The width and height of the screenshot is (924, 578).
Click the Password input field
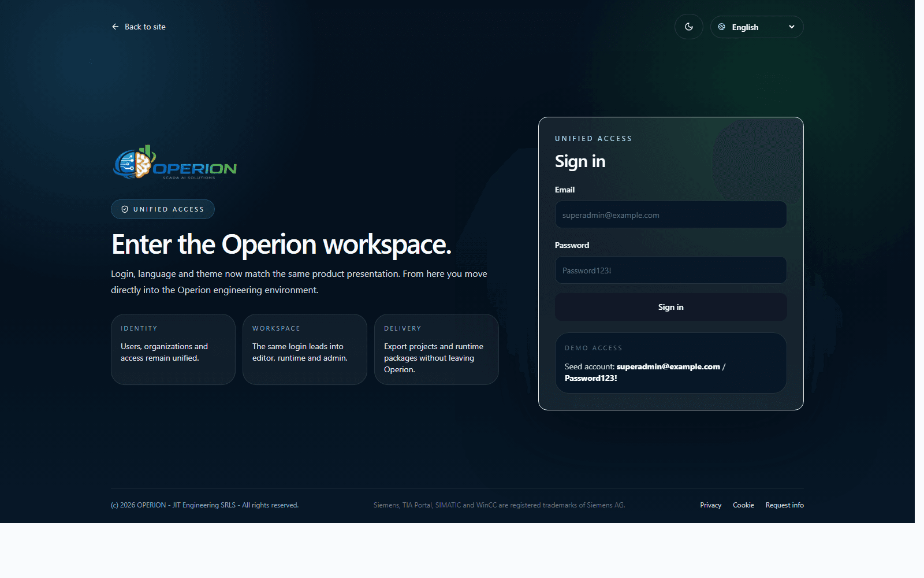pyautogui.click(x=670, y=270)
